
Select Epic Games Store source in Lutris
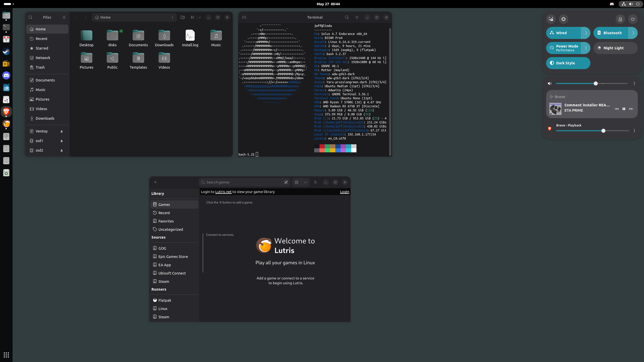[174, 257]
